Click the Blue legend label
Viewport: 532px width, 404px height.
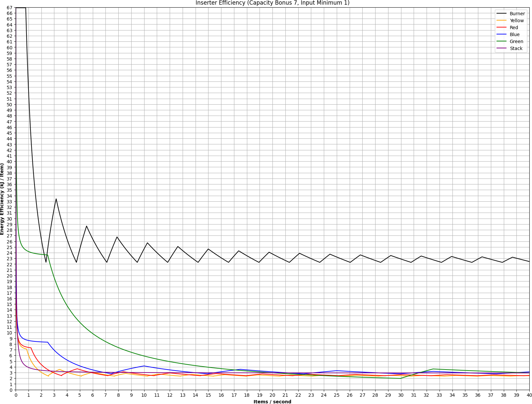[514, 34]
